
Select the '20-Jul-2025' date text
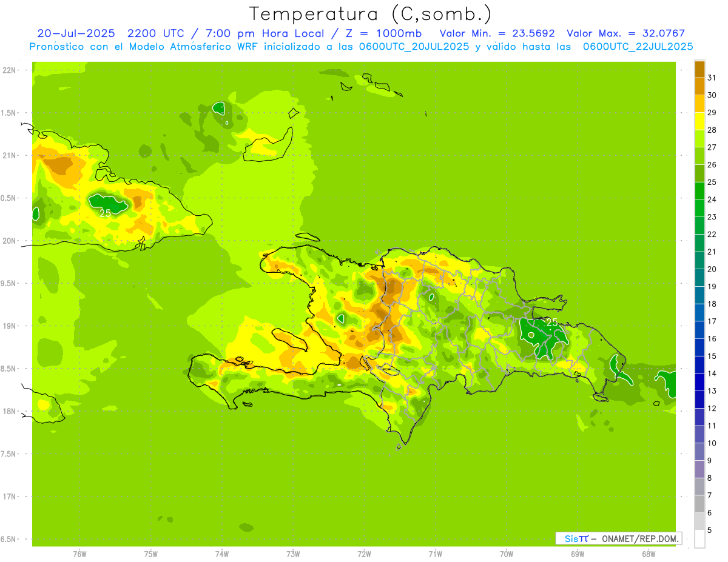tap(77, 33)
